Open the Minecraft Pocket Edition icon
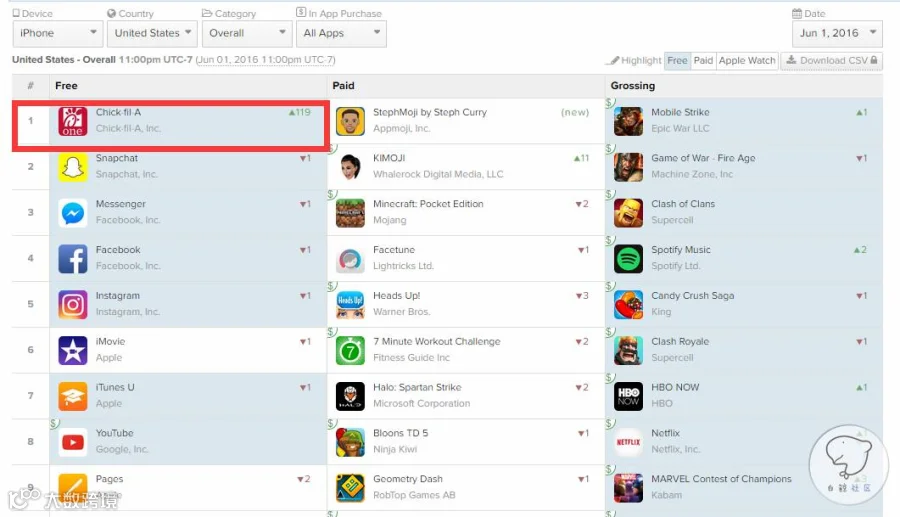 [x=350, y=213]
